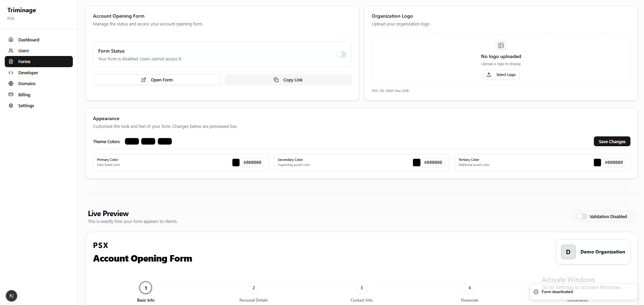Select step 2 Personal Details in preview

click(x=253, y=288)
